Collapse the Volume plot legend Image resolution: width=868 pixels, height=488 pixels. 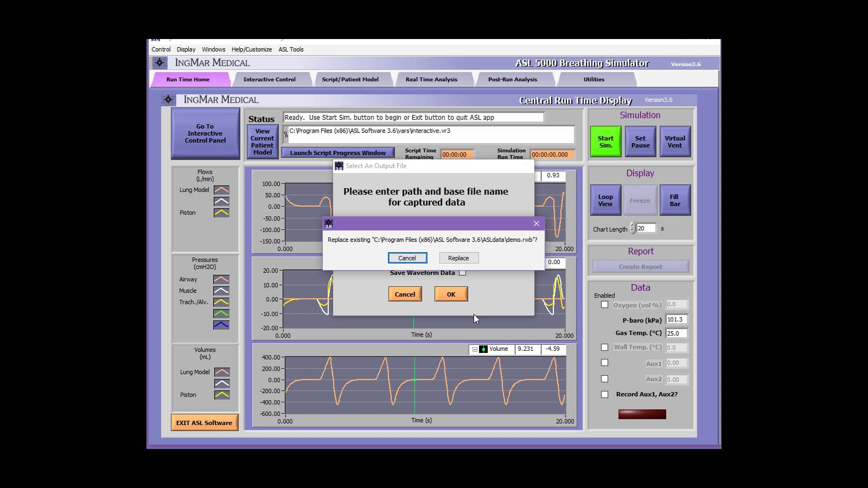point(474,349)
